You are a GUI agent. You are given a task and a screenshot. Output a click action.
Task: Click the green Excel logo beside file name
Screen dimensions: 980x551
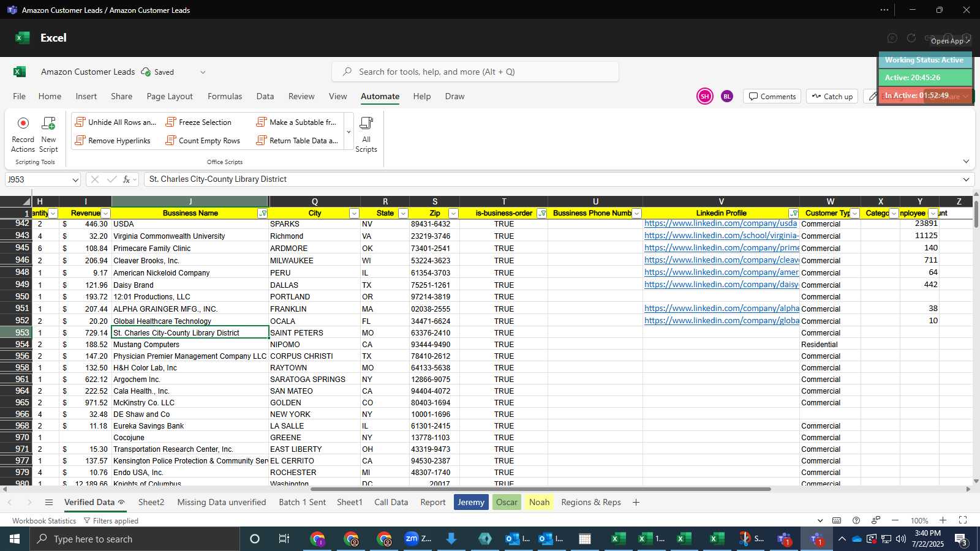(20, 72)
